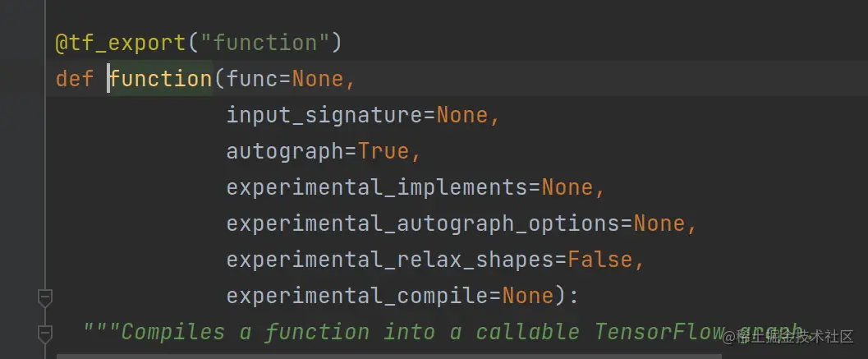868x359 pixels.
Task: Click the None value after experimental_compile
Action: click(x=528, y=296)
